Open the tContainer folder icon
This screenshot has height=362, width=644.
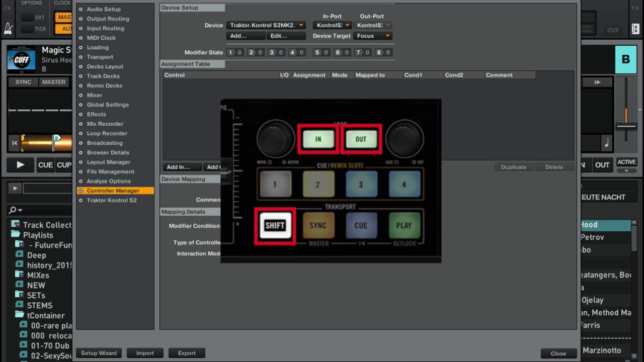19,315
